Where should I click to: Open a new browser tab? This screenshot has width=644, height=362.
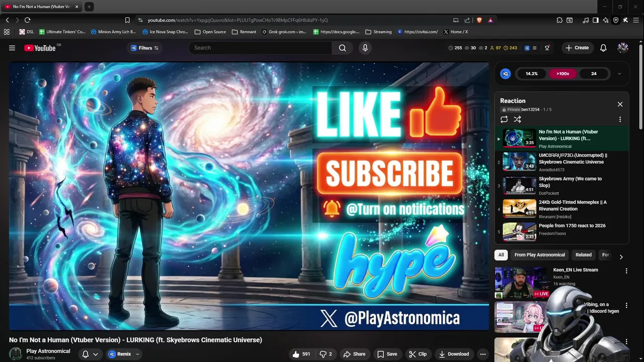point(89,7)
